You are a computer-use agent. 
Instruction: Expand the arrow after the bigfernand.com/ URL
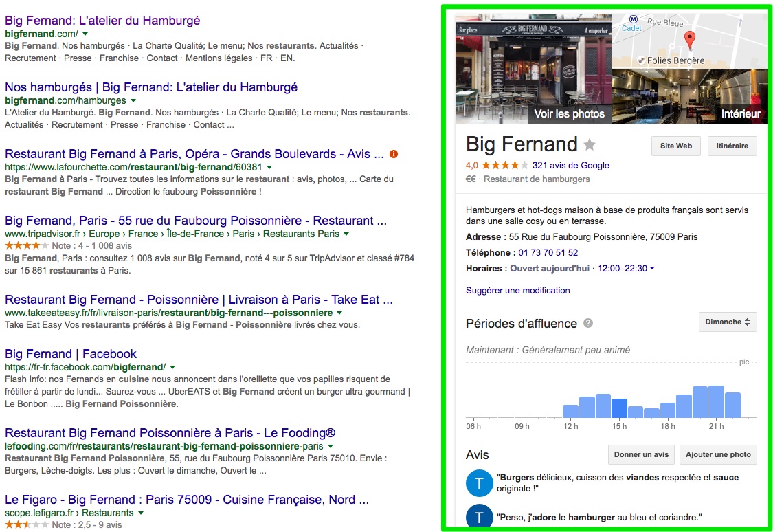click(85, 34)
